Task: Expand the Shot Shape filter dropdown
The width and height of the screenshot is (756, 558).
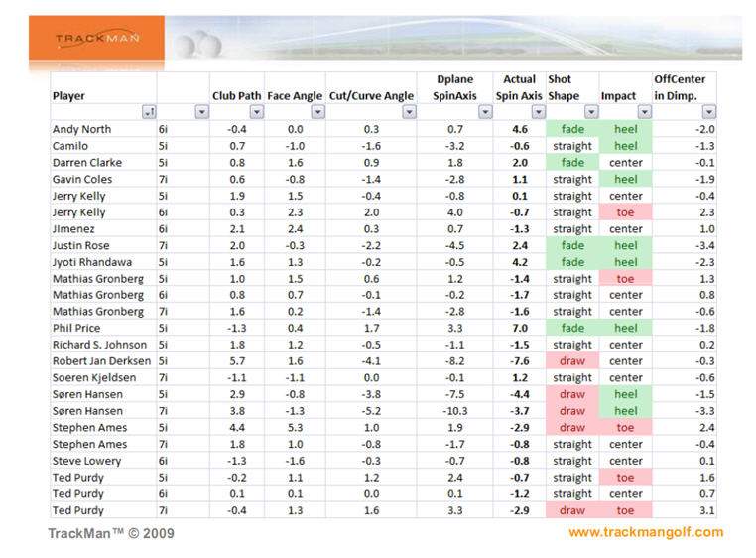Action: [589, 112]
